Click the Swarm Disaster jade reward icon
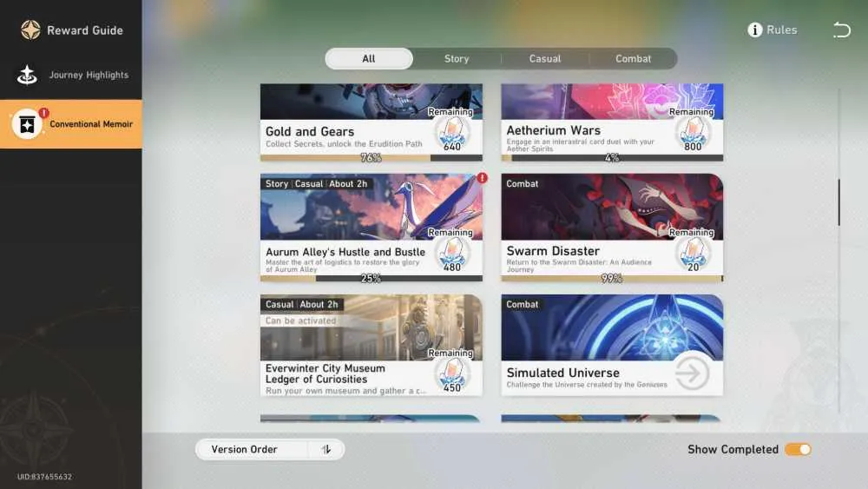Screen dimensions: 868x489 (x=693, y=254)
